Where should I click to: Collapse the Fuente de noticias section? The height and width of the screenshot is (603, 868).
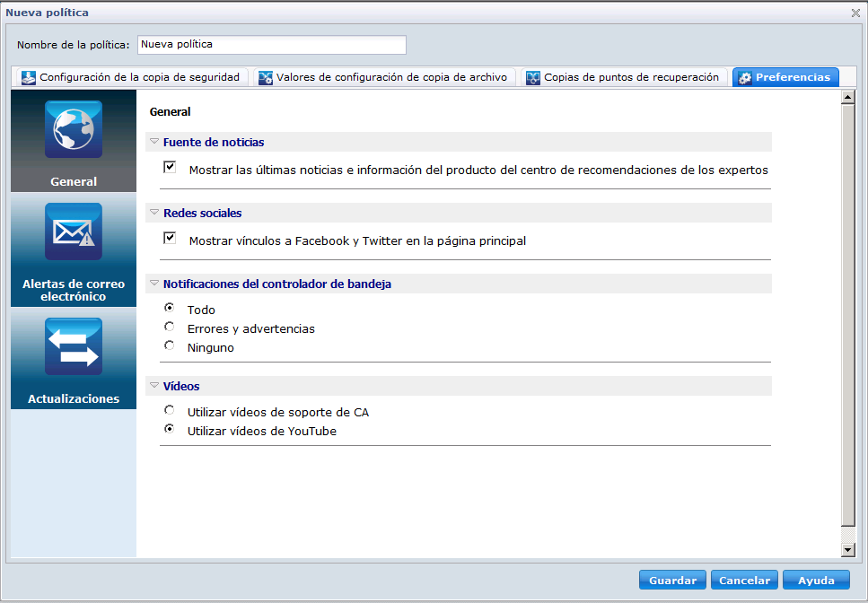click(x=154, y=142)
